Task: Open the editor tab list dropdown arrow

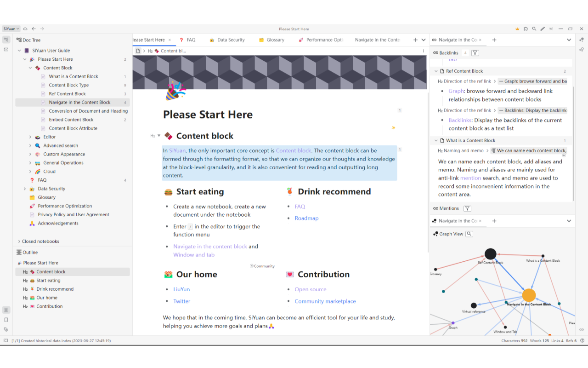Action: click(x=424, y=40)
